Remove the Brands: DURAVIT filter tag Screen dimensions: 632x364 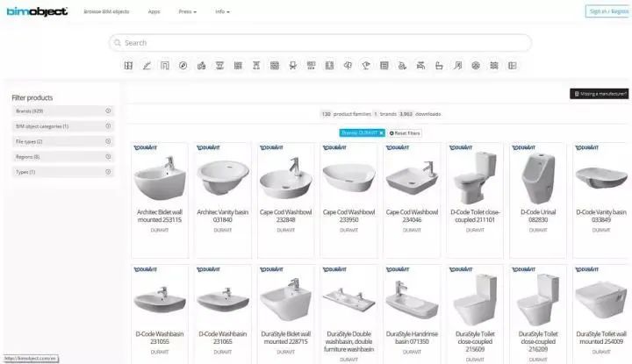pyautogui.click(x=381, y=132)
